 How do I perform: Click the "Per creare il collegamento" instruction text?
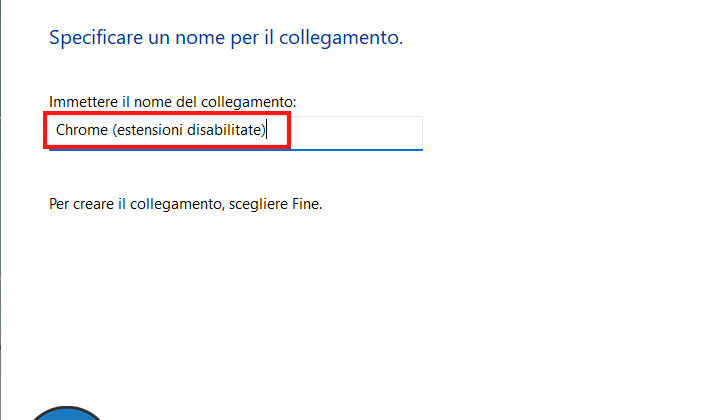click(x=185, y=204)
